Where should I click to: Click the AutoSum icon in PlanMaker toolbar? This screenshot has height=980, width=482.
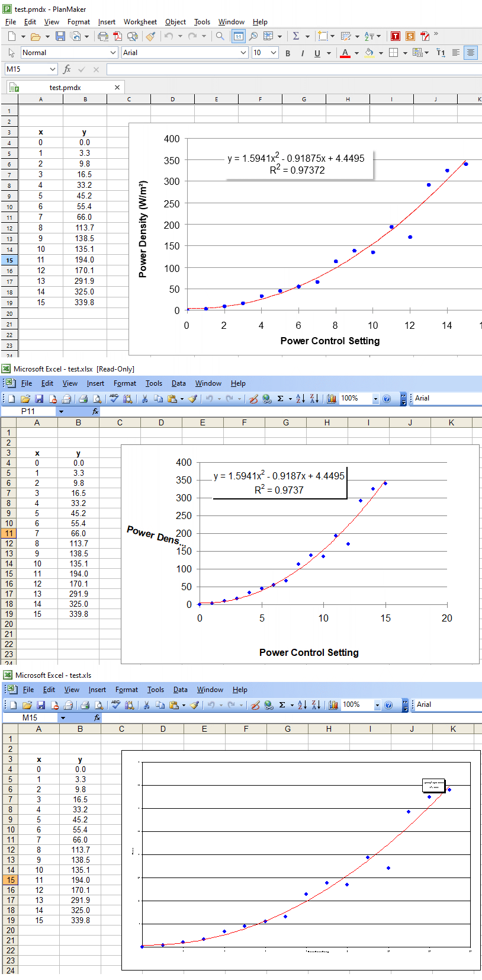(296, 37)
